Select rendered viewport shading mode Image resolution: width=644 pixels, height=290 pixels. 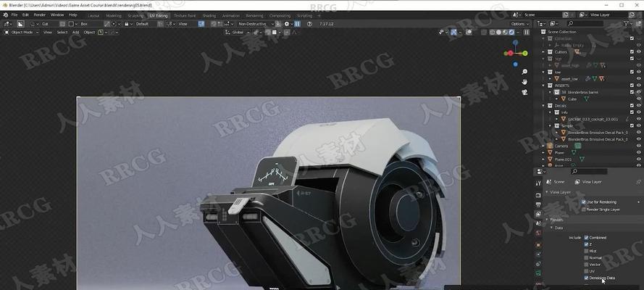pyautogui.click(x=510, y=32)
